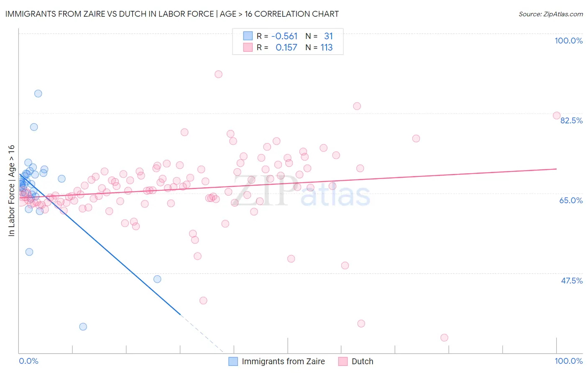This screenshot has width=588, height=373.
Task: Click the 100.0% y-axis label
Action: coord(568,41)
